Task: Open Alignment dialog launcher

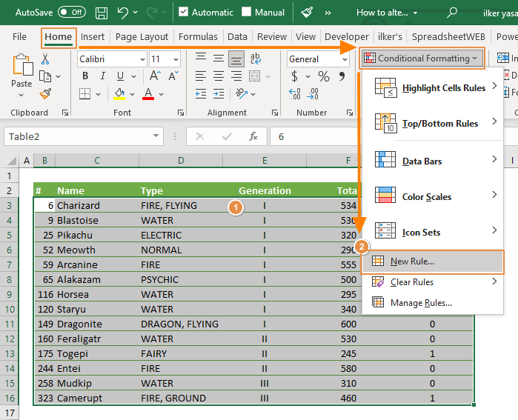Action: point(274,113)
